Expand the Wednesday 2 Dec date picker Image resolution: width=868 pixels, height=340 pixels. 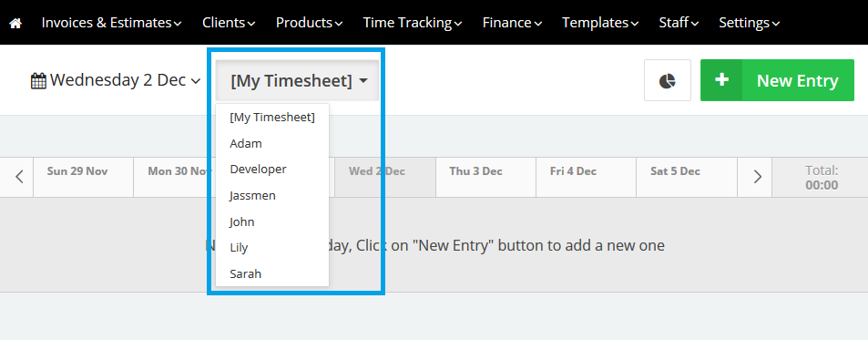point(115,80)
